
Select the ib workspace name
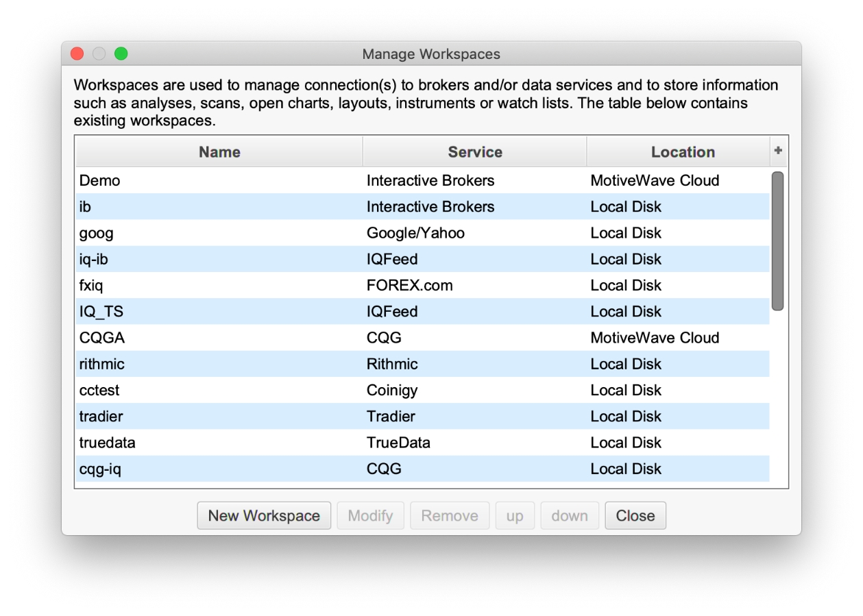[x=85, y=207]
